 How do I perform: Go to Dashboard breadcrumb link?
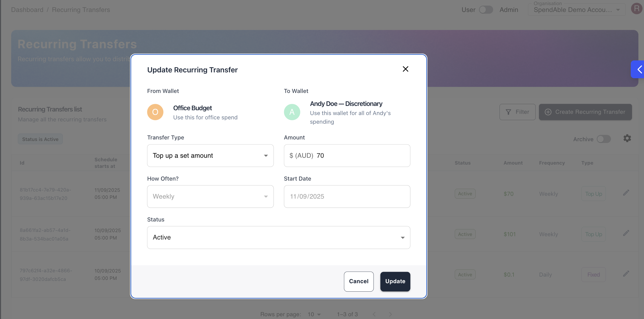[x=27, y=10]
